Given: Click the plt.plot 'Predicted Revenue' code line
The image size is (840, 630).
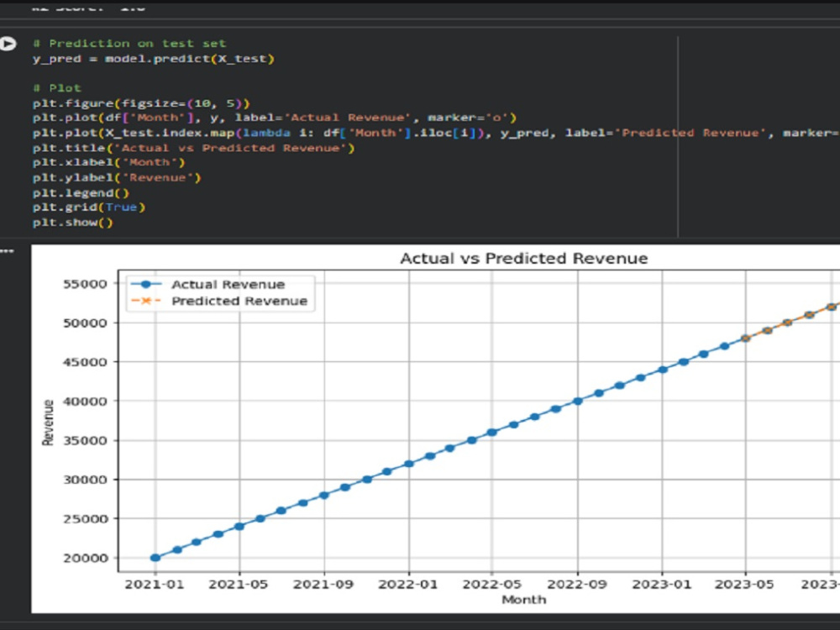Looking at the screenshot, I should 436,133.
